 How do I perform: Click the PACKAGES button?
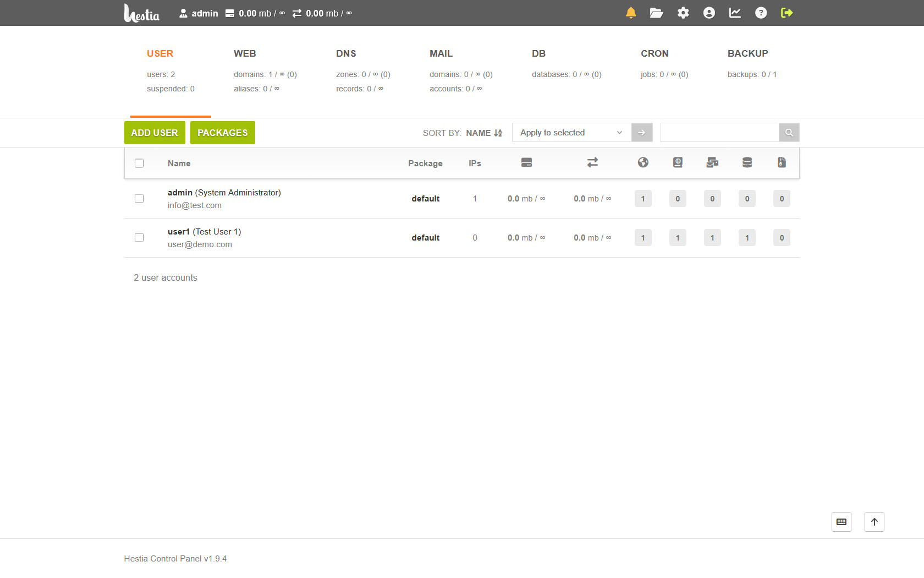coord(222,133)
